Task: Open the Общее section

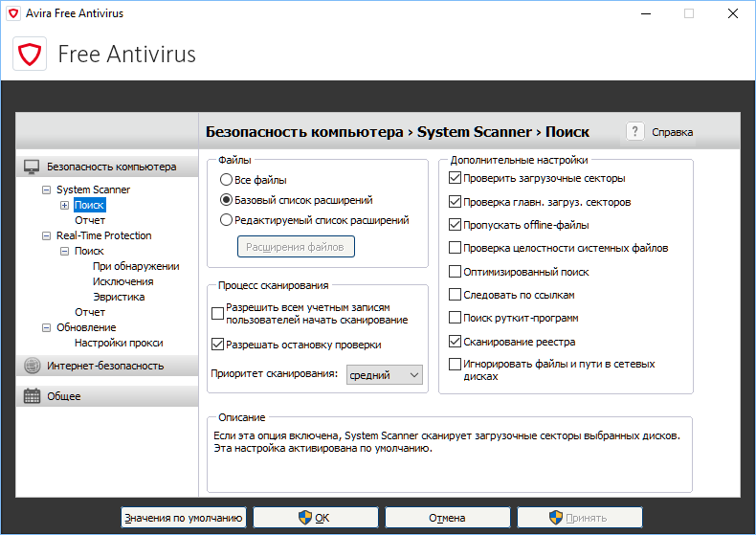Action: click(107, 395)
